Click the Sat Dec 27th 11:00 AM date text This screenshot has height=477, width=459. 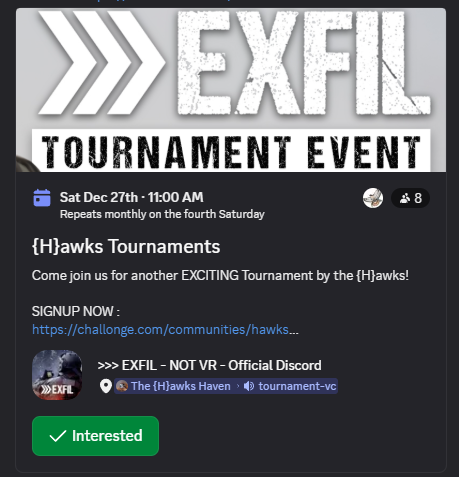132,197
